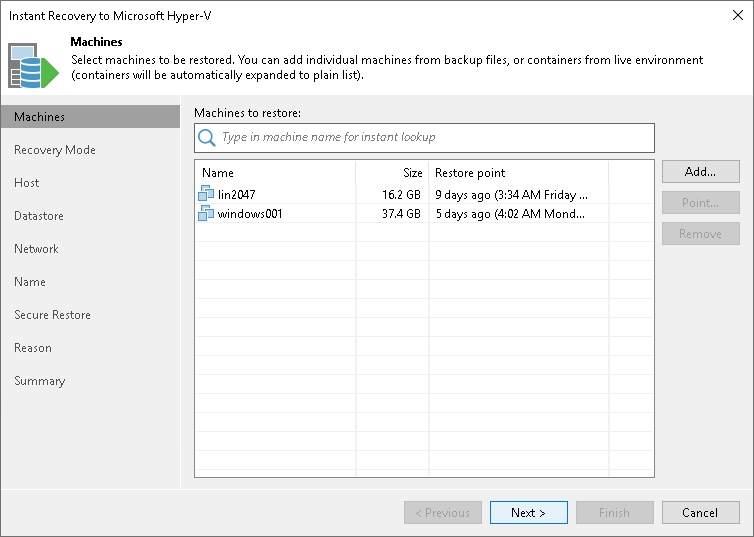754x537 pixels.
Task: Select the windows001 row restore point
Action: pyautogui.click(x=510, y=213)
